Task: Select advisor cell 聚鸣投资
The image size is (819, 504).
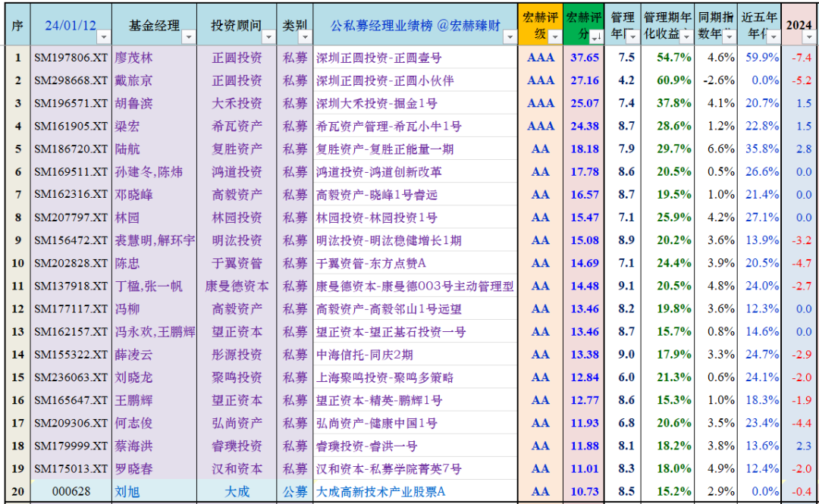Action: point(237,377)
